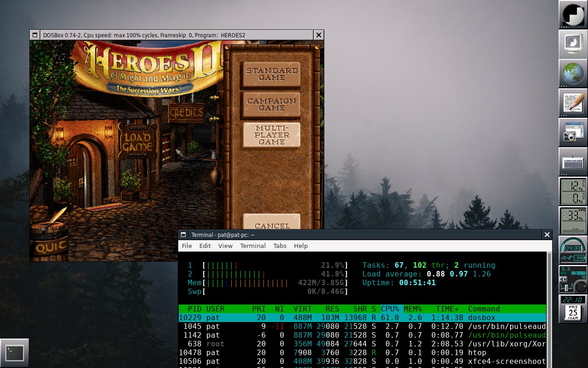
Task: Click the DOSBox window menu icon
Action: 35,35
